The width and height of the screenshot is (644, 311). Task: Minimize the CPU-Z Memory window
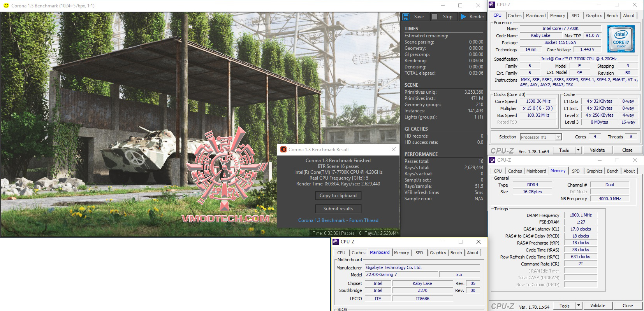coord(600,160)
